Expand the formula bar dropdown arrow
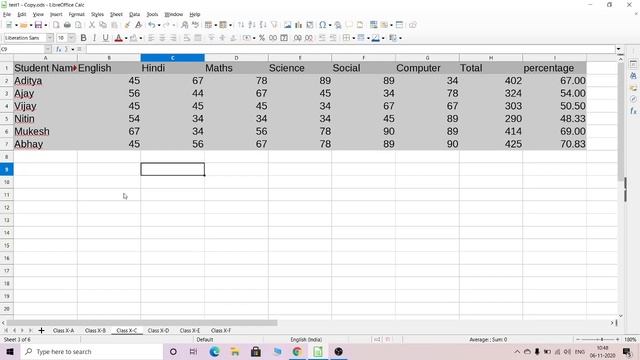This screenshot has width=640, height=360. point(618,49)
